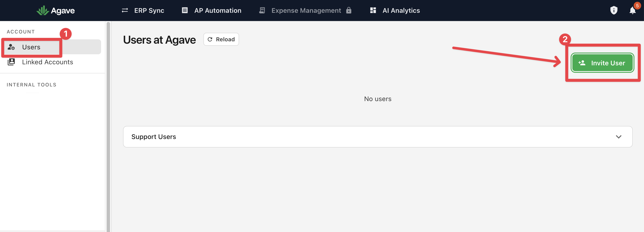Click the Support Users chevron arrow
Viewport: 644px width, 232px height.
(618, 137)
